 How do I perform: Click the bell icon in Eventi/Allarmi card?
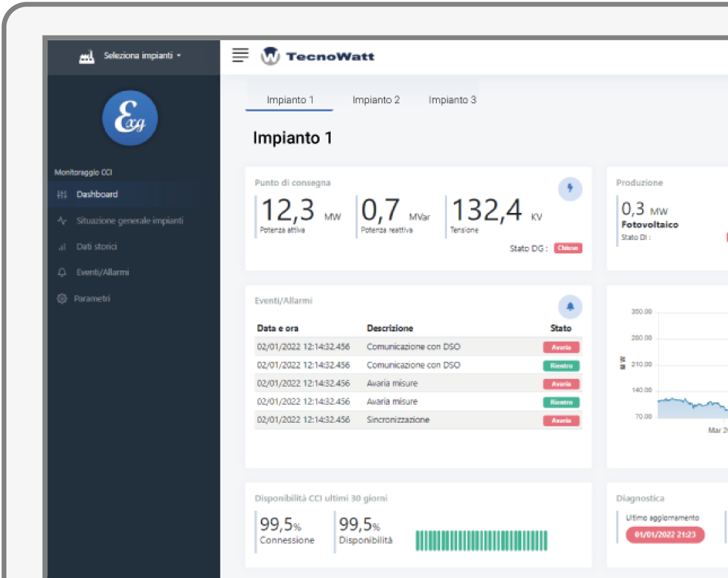click(x=570, y=306)
